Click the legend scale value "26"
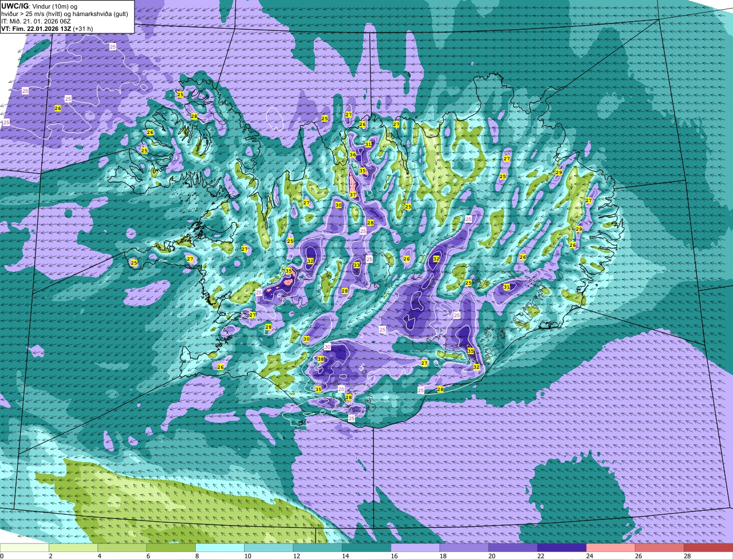Screen dimensions: 733x560 638,556
